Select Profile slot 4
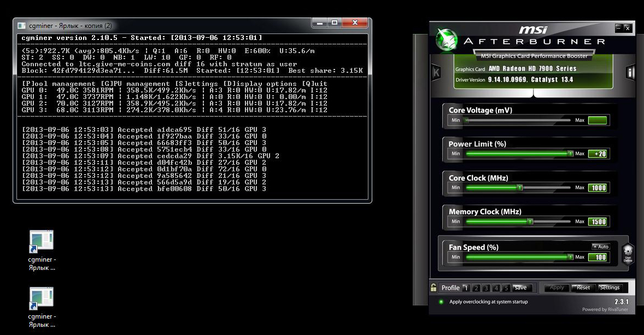Viewport: 644px width, 335px height. click(496, 288)
